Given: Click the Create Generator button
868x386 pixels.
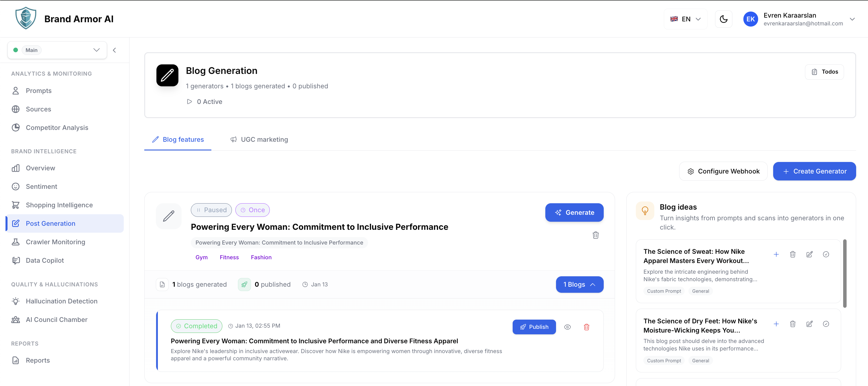Looking at the screenshot, I should pyautogui.click(x=815, y=171).
